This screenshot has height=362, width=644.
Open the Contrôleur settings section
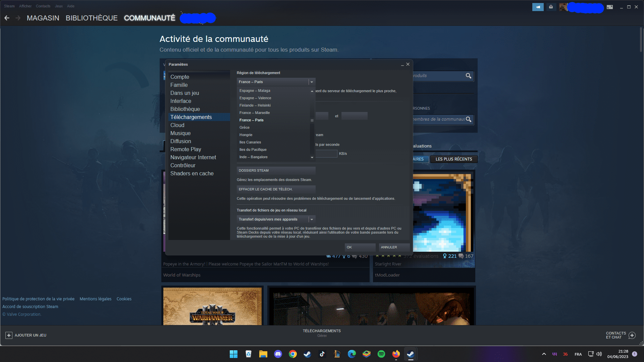tap(183, 165)
